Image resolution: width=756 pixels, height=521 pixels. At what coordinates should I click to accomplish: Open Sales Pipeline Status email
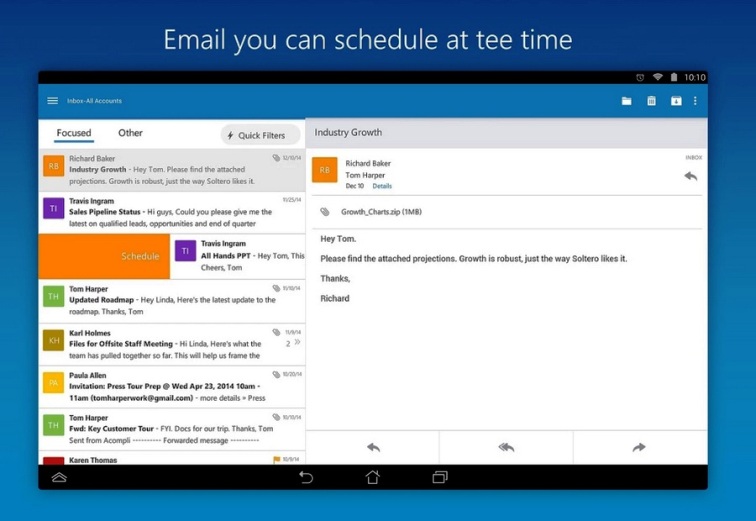[x=172, y=212]
